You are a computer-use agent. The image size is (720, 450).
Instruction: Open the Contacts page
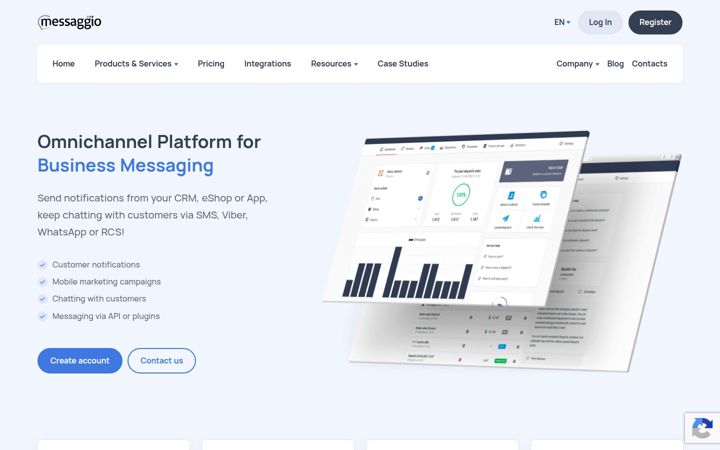coord(649,64)
